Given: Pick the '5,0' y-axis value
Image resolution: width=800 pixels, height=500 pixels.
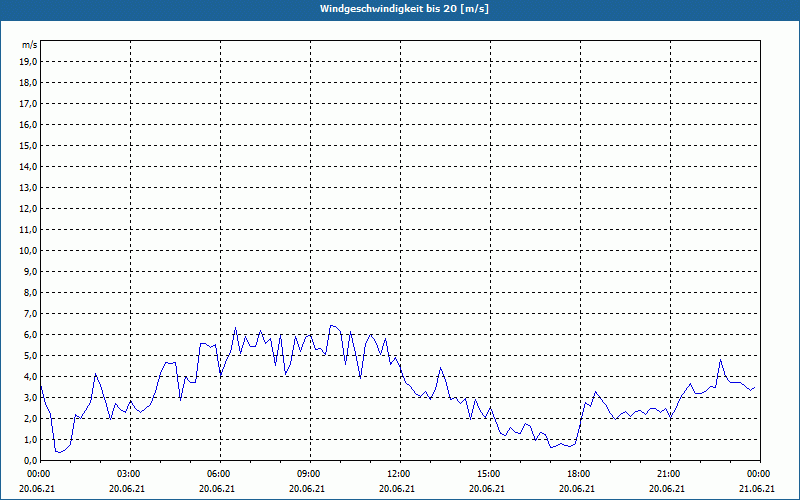Looking at the screenshot, I should [30, 356].
